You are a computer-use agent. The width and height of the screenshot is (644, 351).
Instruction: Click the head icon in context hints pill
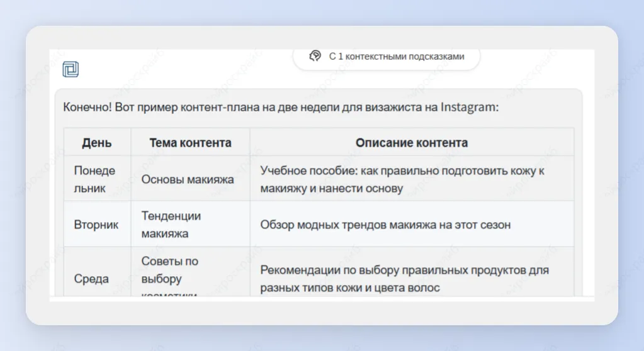tap(315, 56)
